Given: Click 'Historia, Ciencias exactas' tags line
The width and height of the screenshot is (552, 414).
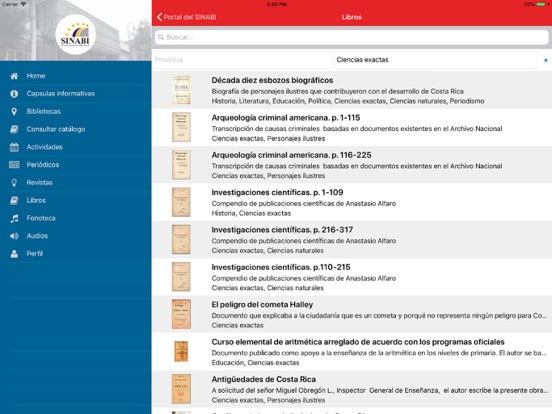Looking at the screenshot, I should 251,213.
